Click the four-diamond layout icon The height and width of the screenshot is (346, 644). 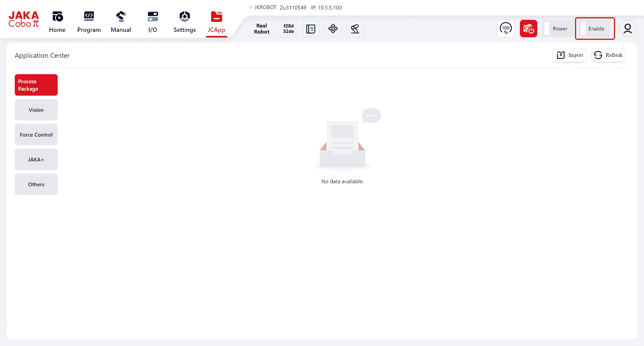[333, 29]
